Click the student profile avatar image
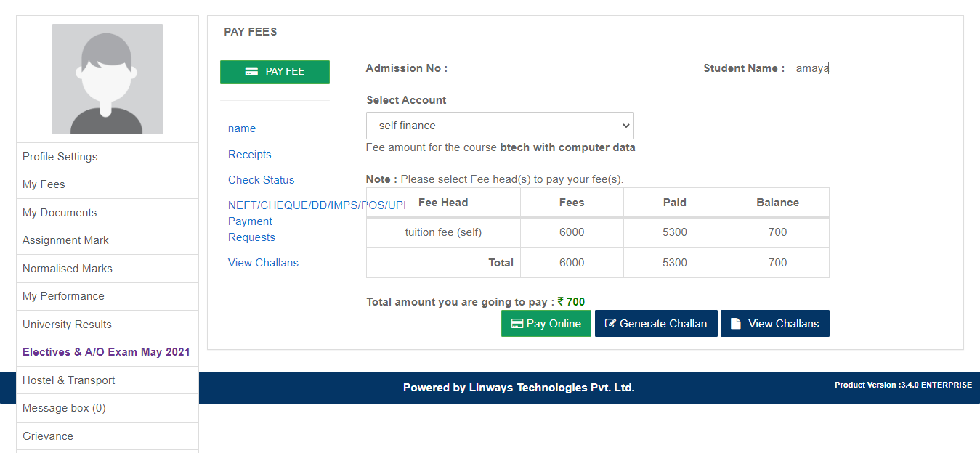 point(107,78)
